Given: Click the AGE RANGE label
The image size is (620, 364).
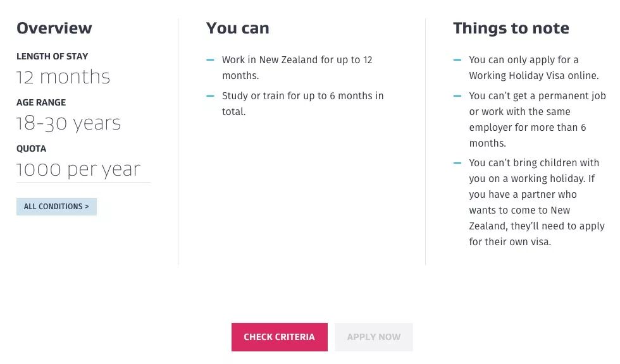Looking at the screenshot, I should [41, 102].
